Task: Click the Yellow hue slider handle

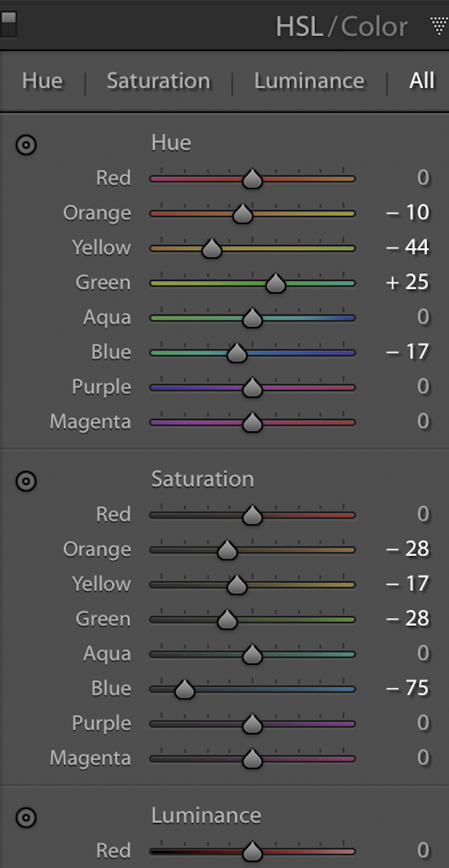Action: [x=211, y=249]
